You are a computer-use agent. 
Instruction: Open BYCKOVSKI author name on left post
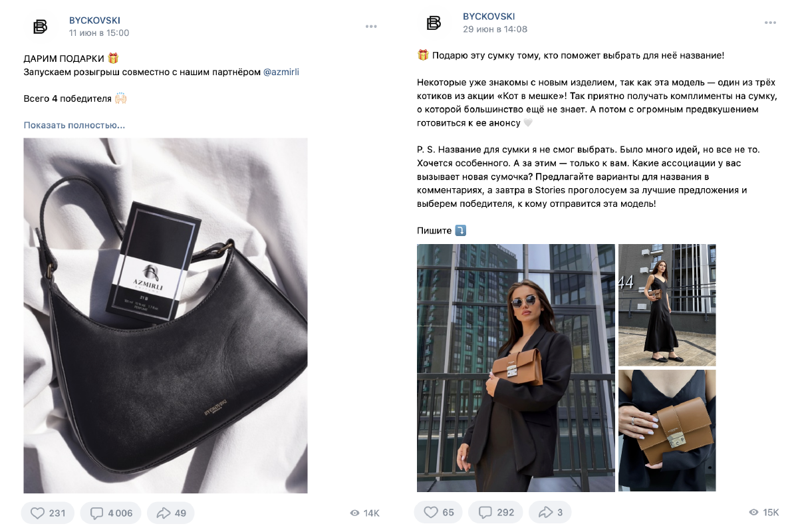(94, 21)
